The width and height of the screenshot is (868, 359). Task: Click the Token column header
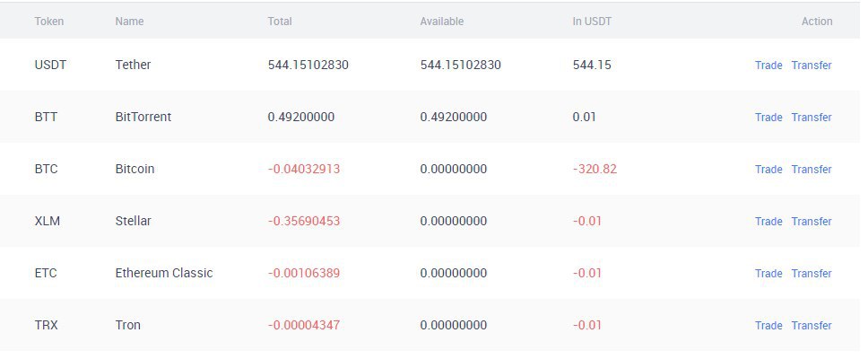49,22
